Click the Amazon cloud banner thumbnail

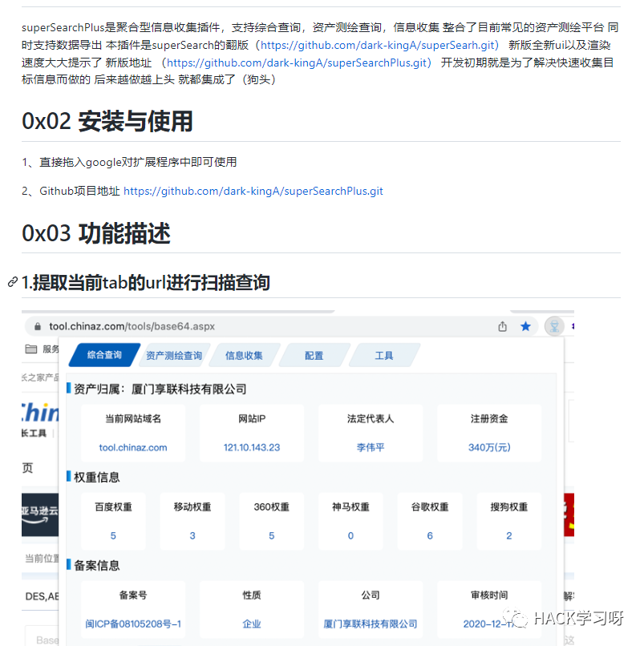point(40,515)
